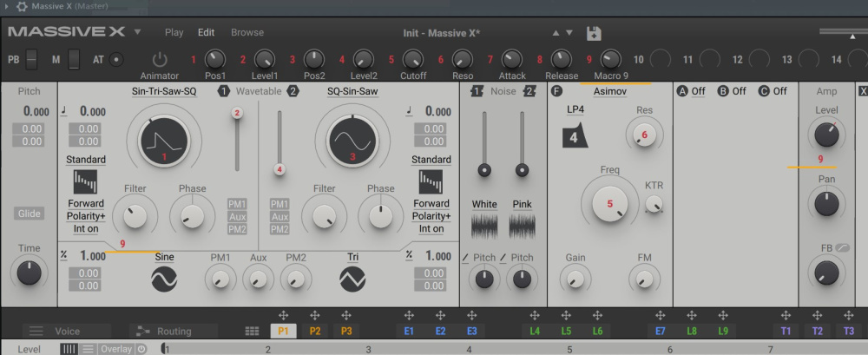
Task: Open oscillator 2 Standard mode menu
Action: (431, 160)
